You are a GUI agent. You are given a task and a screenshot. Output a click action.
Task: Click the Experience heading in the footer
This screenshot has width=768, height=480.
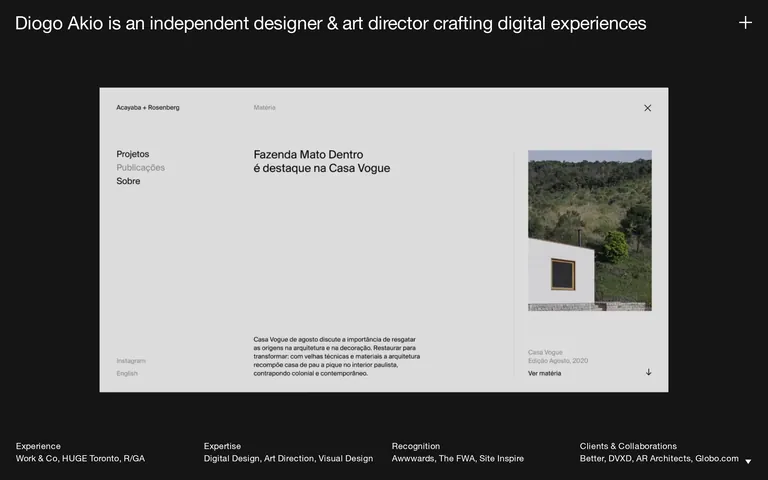[38, 446]
